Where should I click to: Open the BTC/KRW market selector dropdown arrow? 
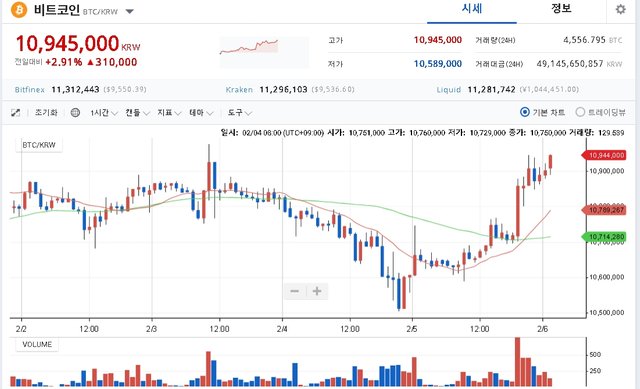129,11
